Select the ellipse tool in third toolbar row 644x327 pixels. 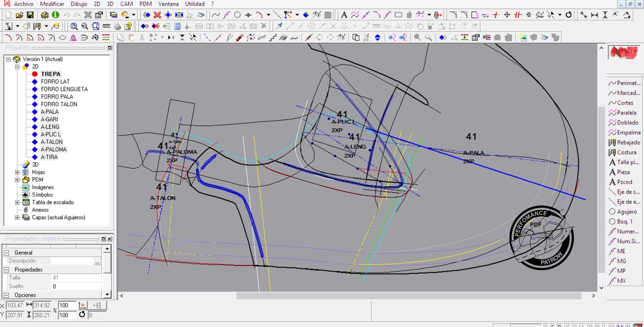62,38
